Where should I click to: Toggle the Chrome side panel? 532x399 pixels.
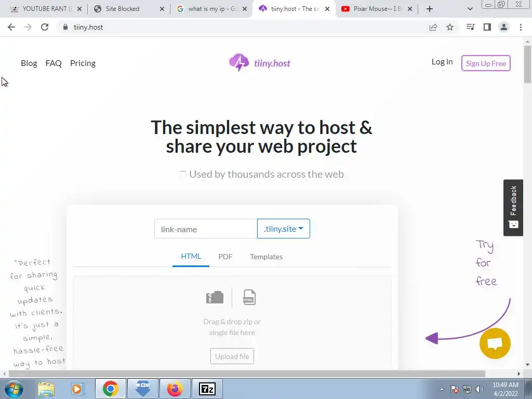coord(487,27)
